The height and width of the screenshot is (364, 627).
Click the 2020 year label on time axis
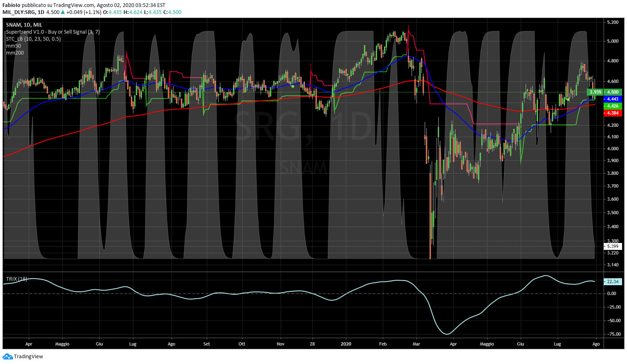click(x=346, y=344)
